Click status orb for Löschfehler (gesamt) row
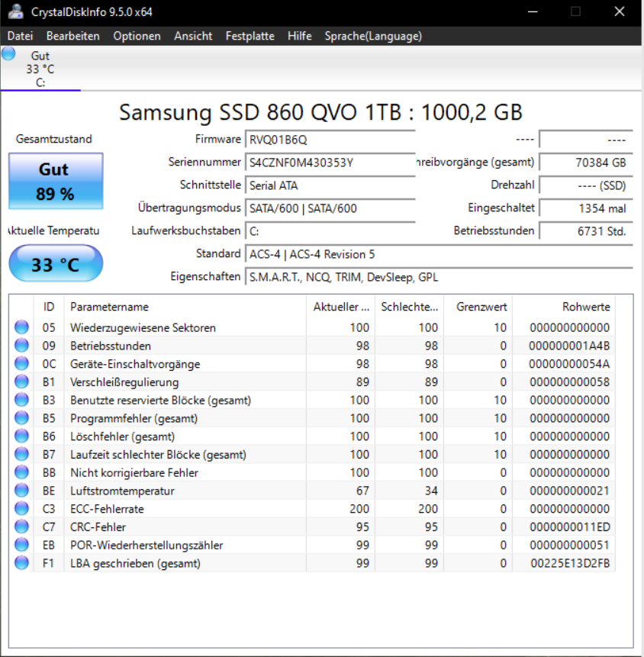This screenshot has width=644, height=657. [x=21, y=436]
